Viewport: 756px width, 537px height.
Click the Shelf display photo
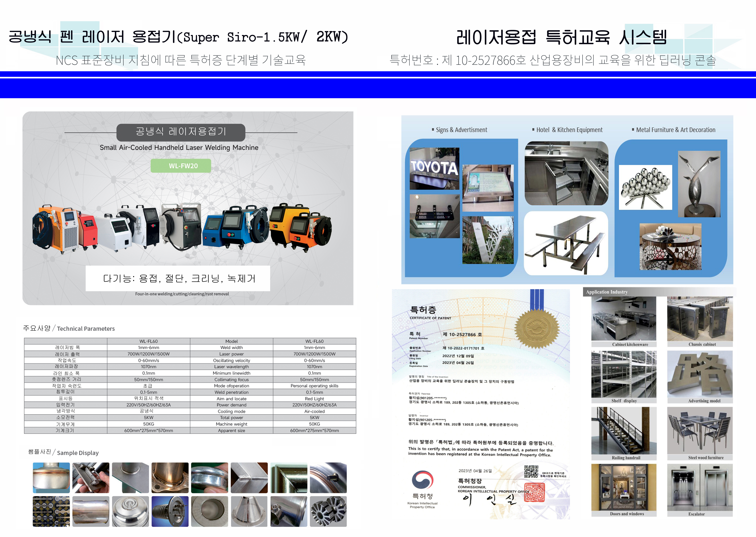click(x=624, y=374)
